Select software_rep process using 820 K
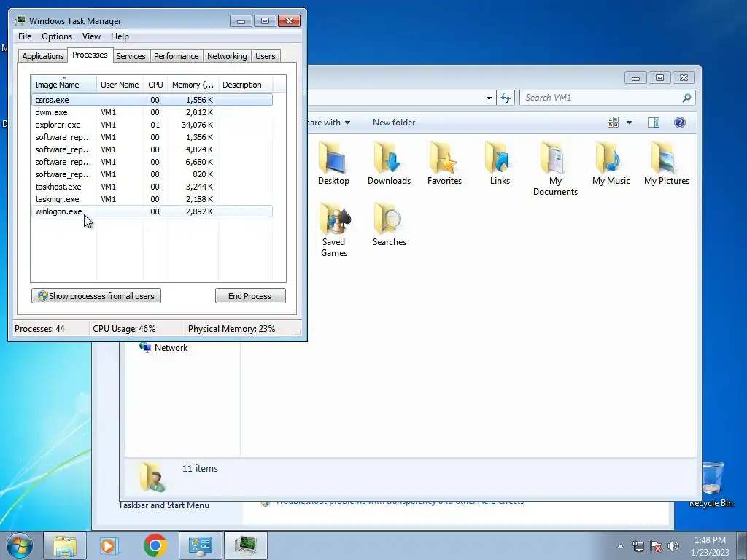The height and width of the screenshot is (560, 747). (x=152, y=174)
